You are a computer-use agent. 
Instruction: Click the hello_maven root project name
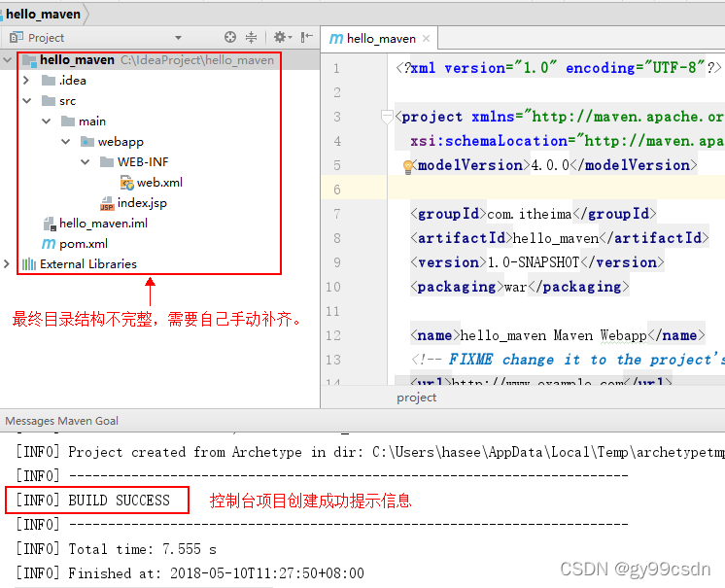[77, 60]
